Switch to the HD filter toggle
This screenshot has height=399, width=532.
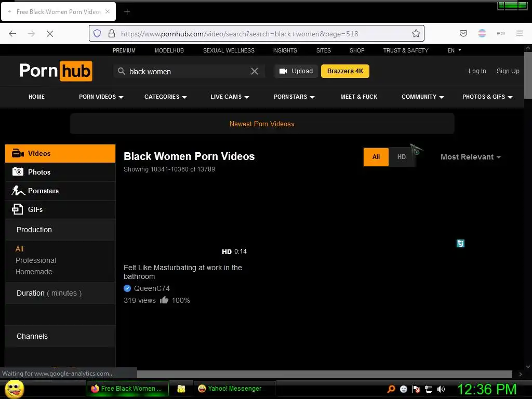(402, 157)
